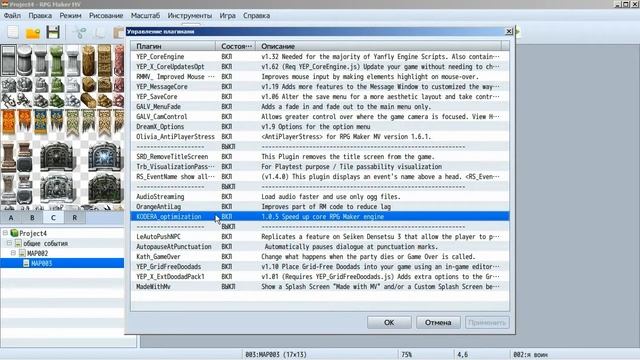The image size is (640, 360).
Task: Select the DreamX_Options plugin row
Action: click(320, 127)
